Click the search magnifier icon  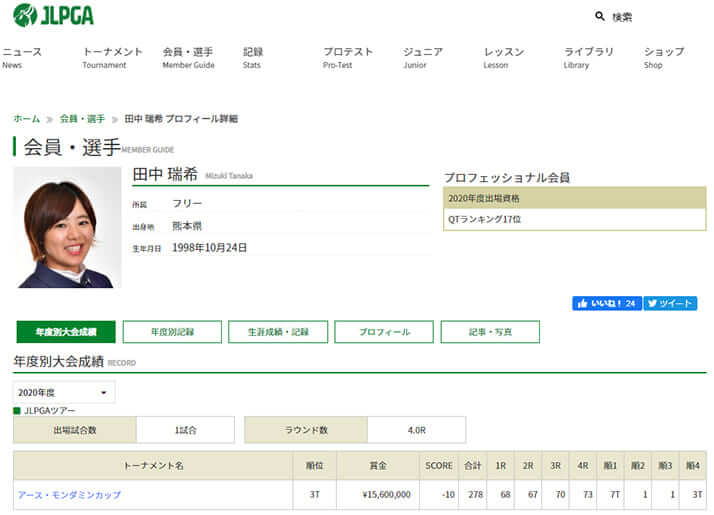point(600,16)
